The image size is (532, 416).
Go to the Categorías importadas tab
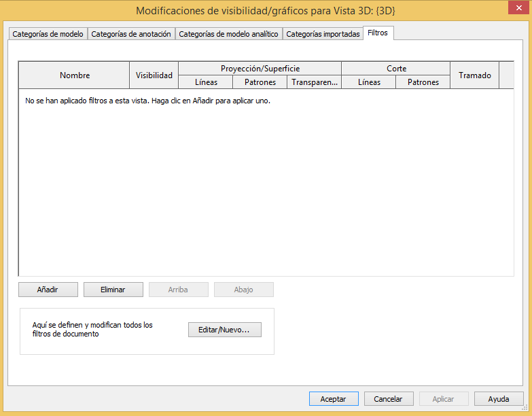[x=323, y=34]
